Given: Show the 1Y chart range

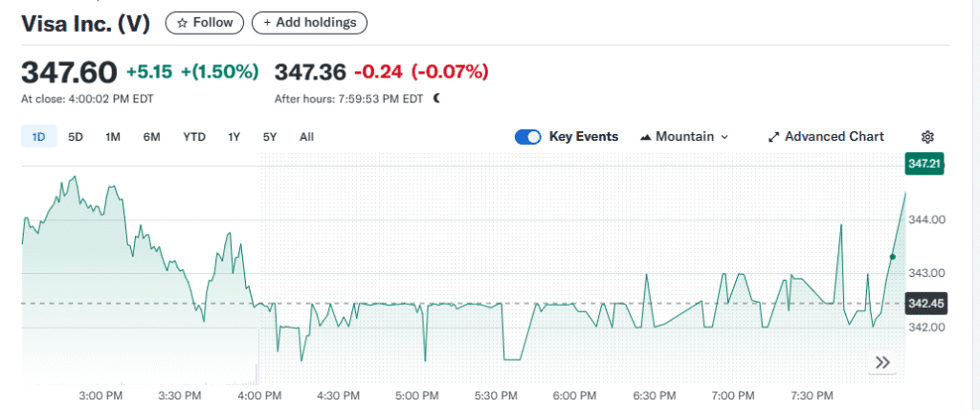Looking at the screenshot, I should coord(234,136).
